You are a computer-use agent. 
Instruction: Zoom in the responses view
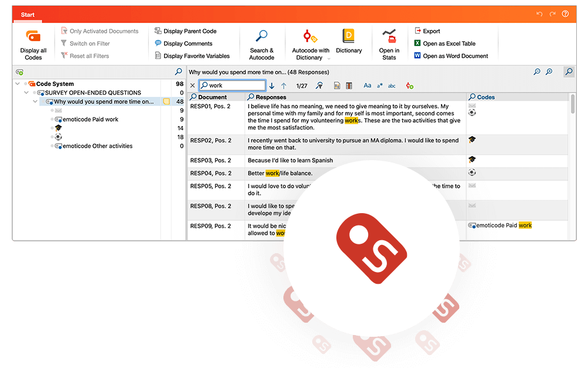(549, 71)
